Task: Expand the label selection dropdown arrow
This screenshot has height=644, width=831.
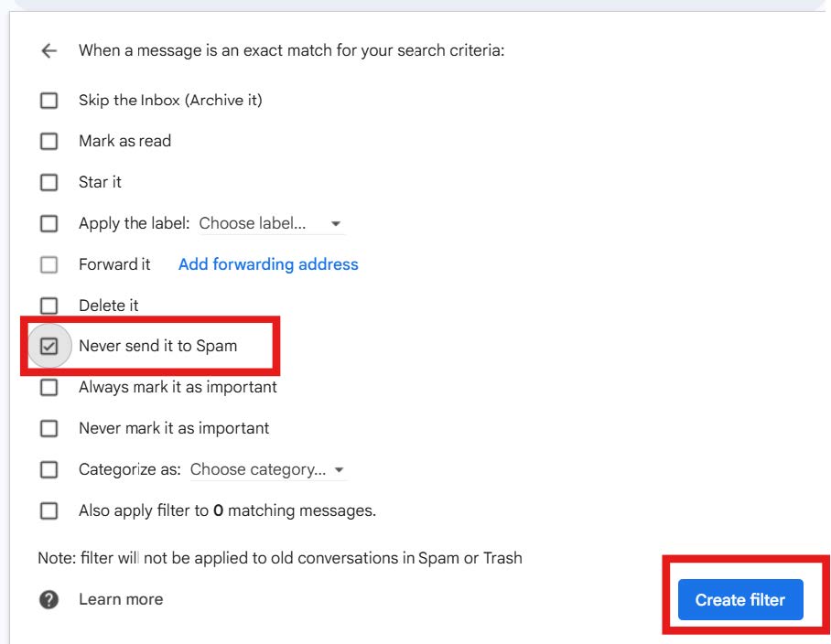Action: [x=336, y=223]
